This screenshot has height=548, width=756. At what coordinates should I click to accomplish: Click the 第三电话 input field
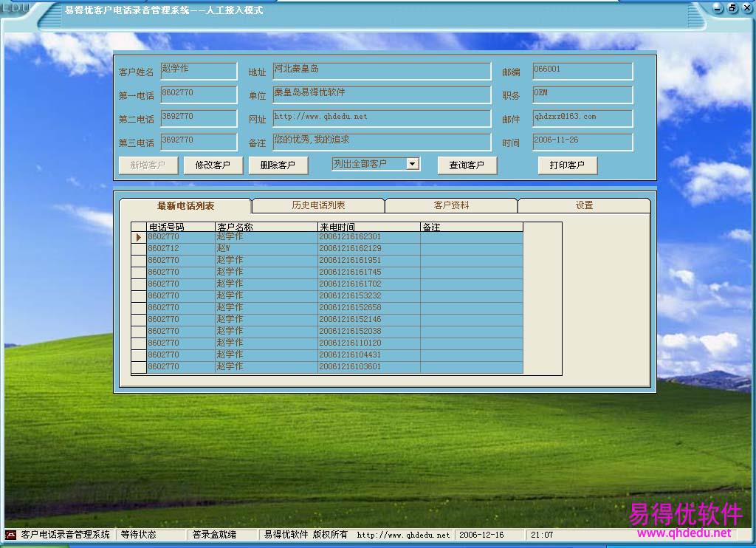pos(199,142)
